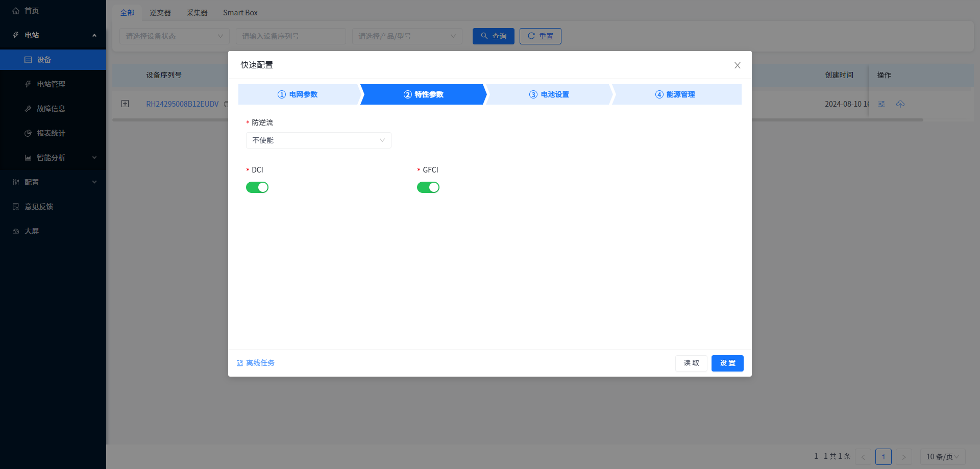Viewport: 980px width, 469px height.
Task: Toggle the DCI switch off
Action: (x=257, y=187)
